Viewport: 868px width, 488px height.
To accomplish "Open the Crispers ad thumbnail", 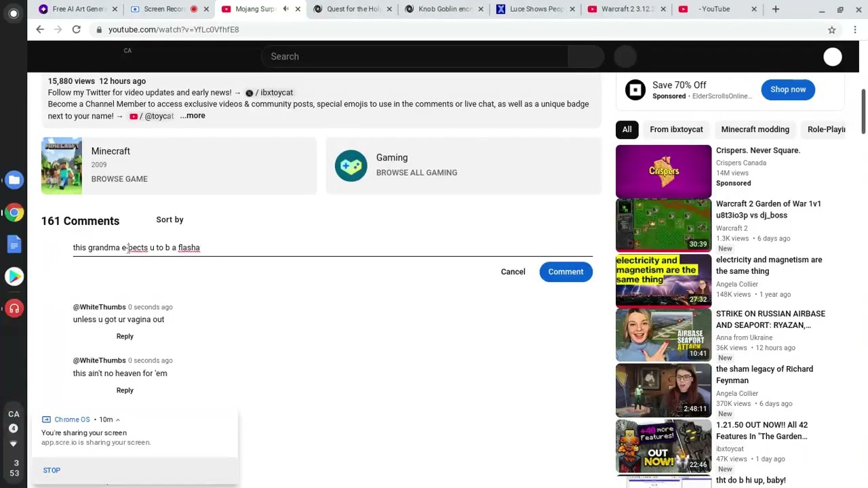I will [663, 171].
